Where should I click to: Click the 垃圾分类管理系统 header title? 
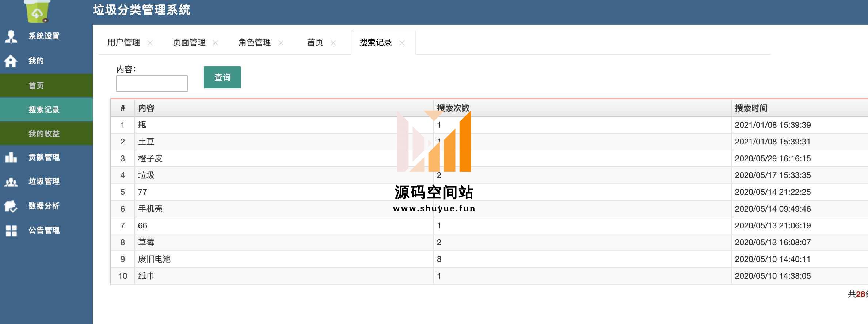(142, 10)
